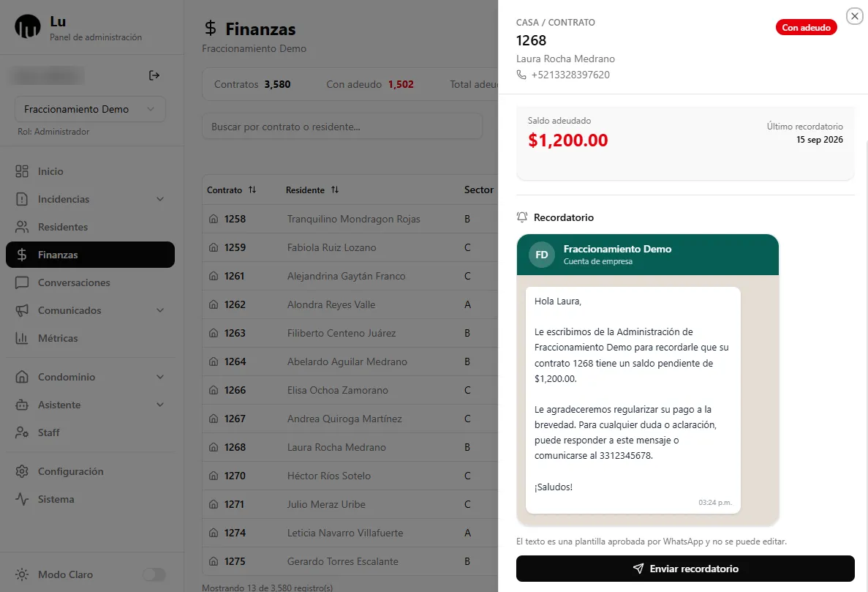Open Conversaciones section

[90, 282]
